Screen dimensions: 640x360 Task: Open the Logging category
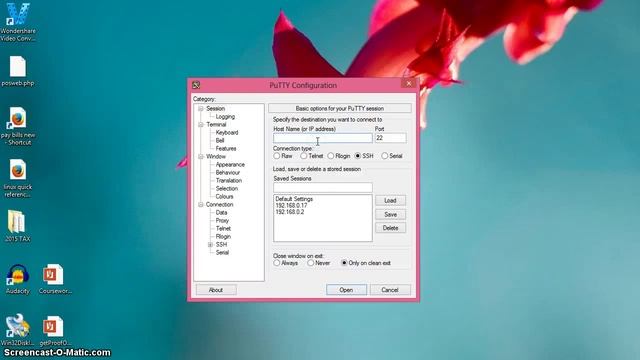(x=225, y=117)
